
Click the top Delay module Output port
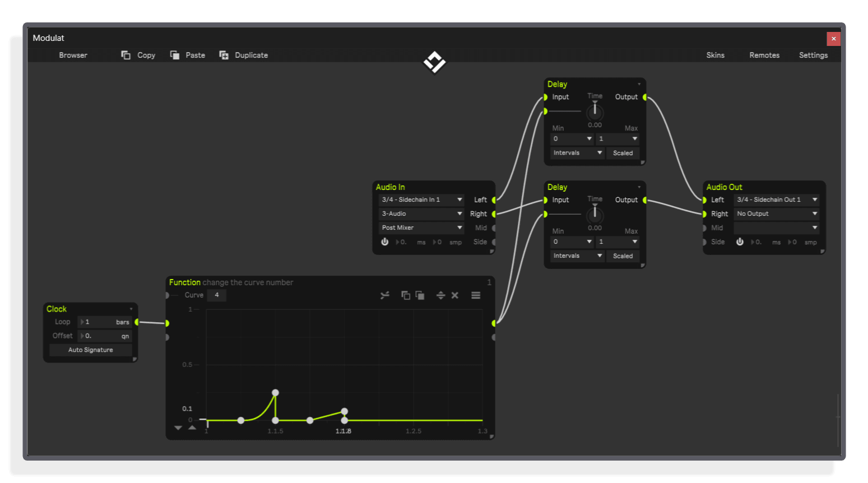(x=645, y=97)
